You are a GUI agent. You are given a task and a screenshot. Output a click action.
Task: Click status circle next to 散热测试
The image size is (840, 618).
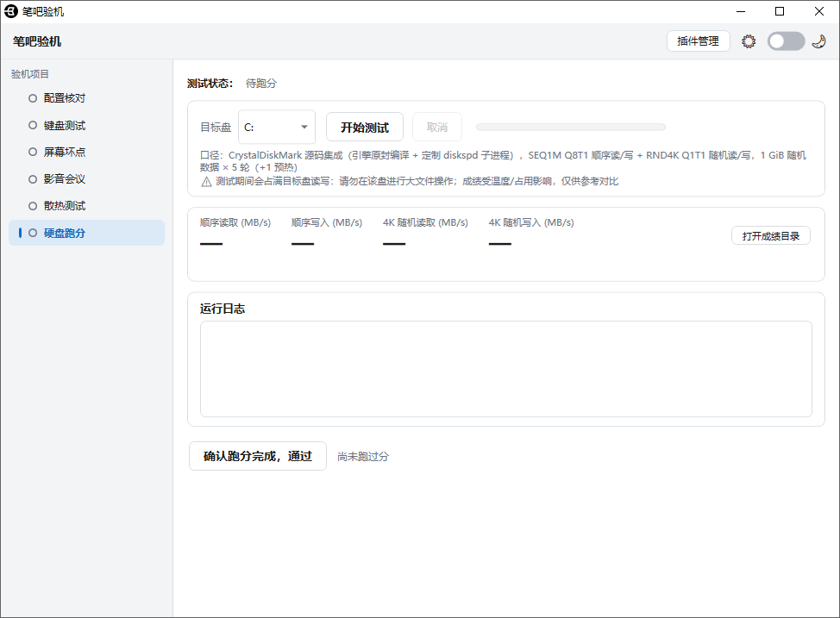pyautogui.click(x=33, y=206)
